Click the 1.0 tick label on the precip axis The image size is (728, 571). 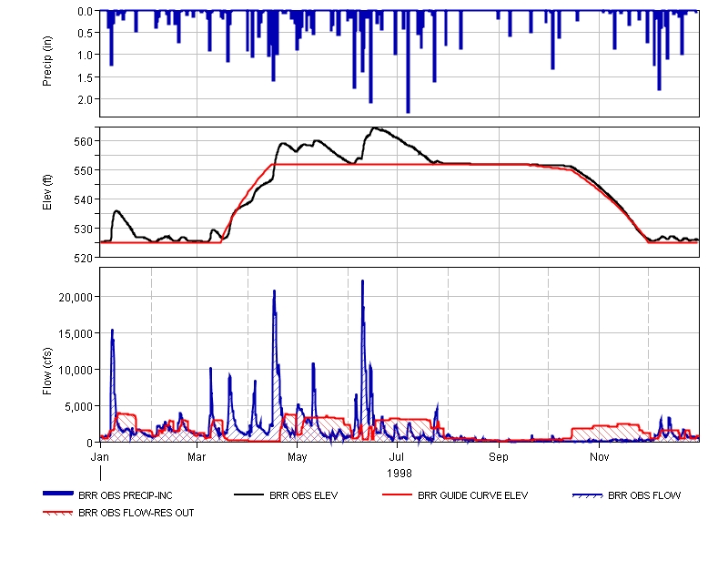(86, 56)
